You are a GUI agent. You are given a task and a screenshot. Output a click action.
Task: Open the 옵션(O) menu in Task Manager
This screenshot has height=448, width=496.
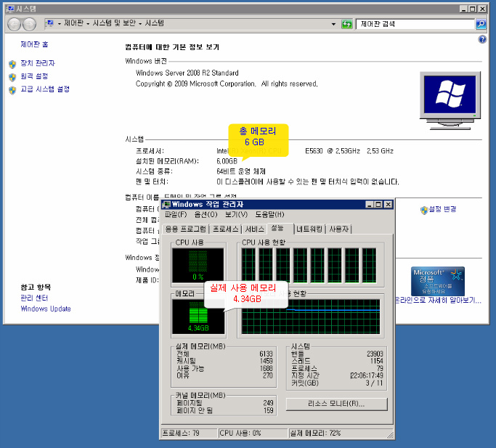206,214
